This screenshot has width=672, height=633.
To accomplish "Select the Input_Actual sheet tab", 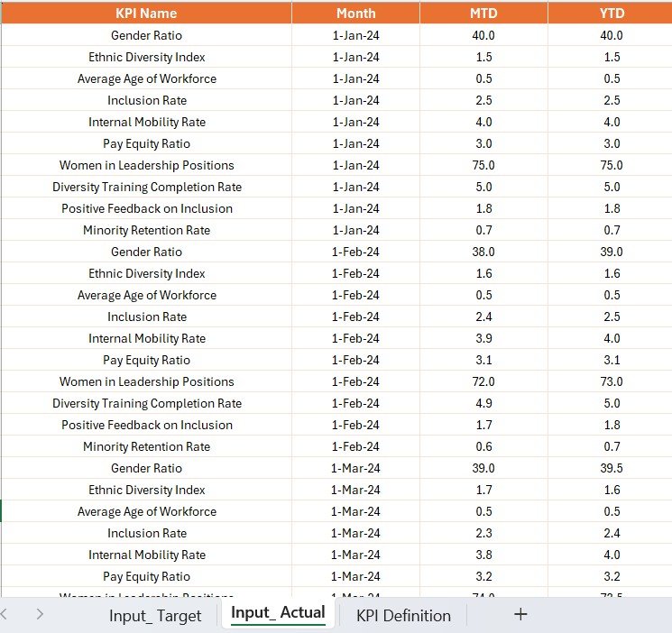I will tap(278, 613).
